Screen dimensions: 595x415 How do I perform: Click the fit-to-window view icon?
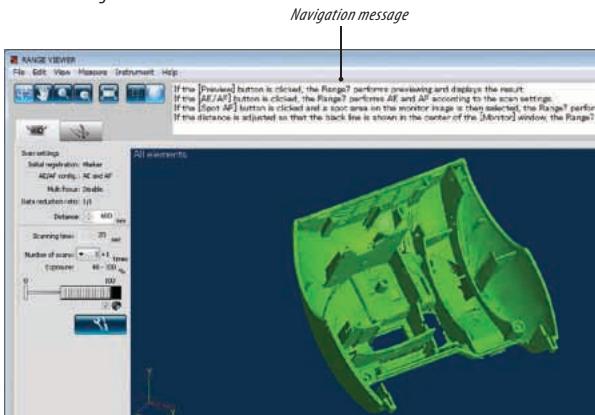point(109,93)
